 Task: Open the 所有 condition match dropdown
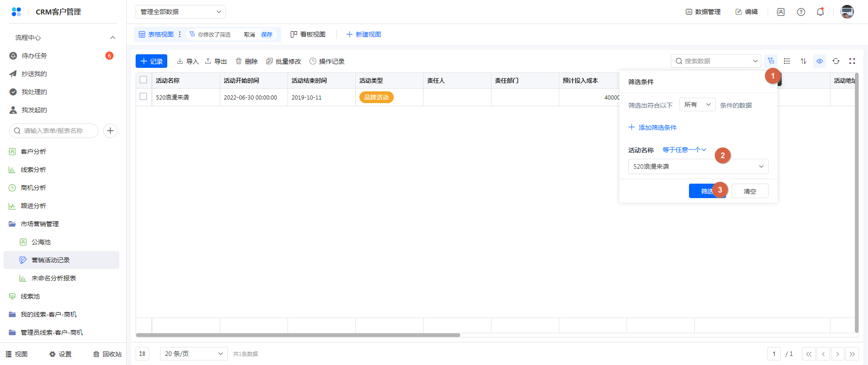[697, 105]
